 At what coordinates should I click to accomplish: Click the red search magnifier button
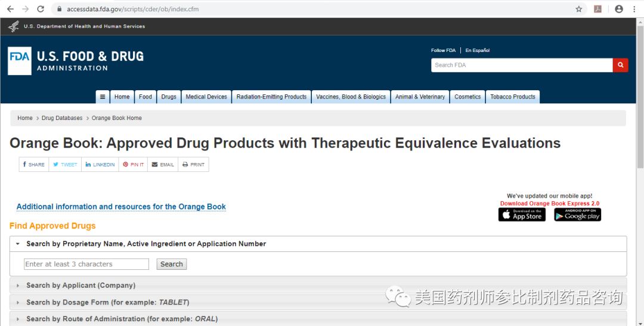click(x=620, y=65)
